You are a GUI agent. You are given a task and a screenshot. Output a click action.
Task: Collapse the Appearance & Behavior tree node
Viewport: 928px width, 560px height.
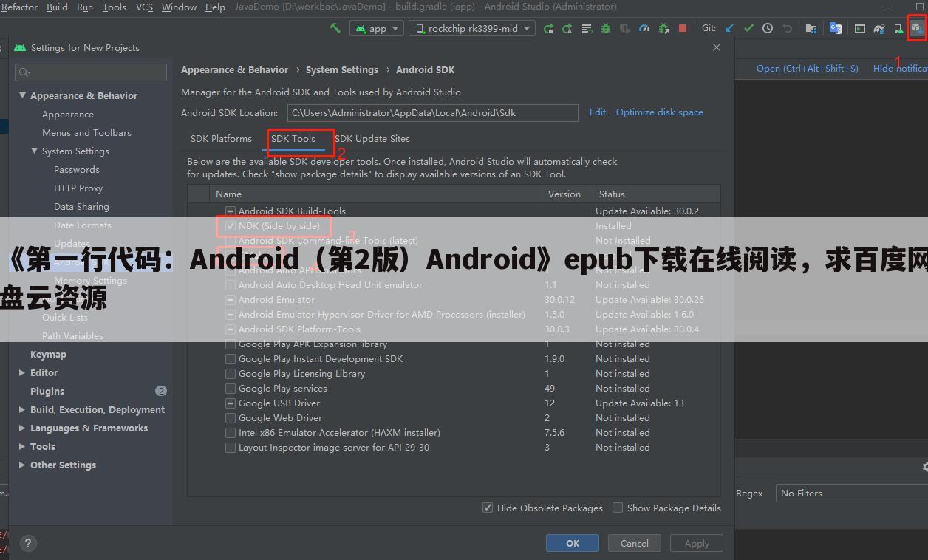point(22,95)
